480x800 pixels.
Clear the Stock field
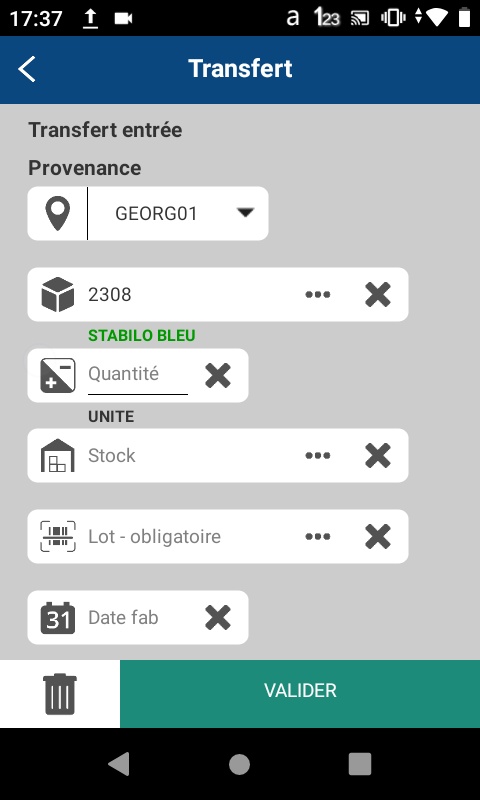(x=378, y=455)
